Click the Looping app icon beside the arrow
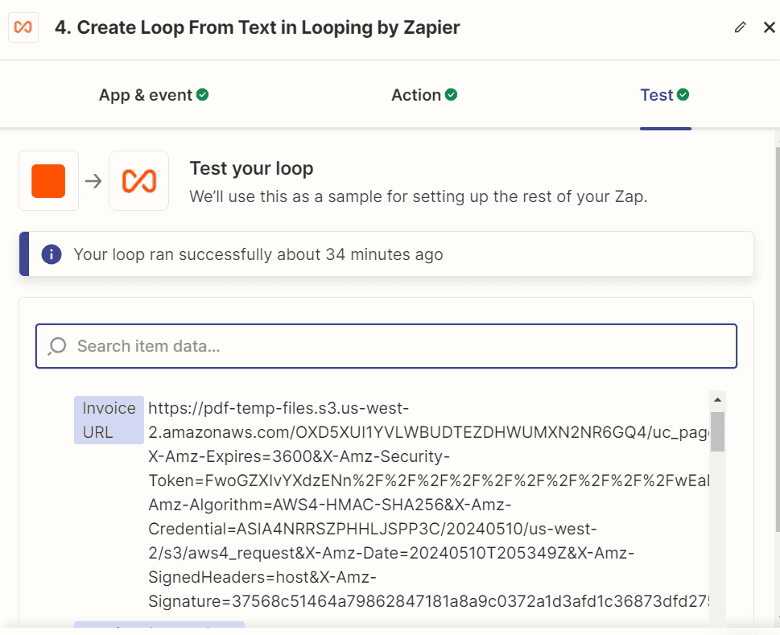780x635 pixels. (139, 181)
